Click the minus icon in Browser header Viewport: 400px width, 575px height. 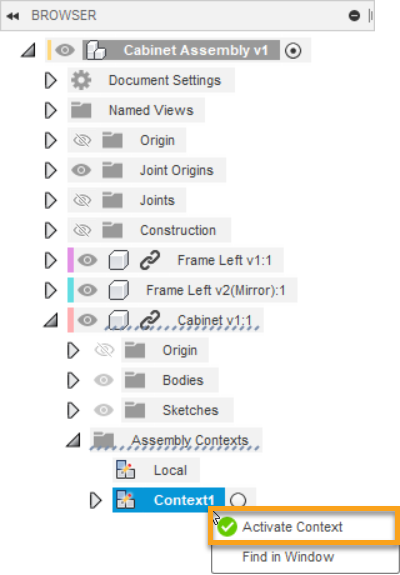tap(354, 16)
